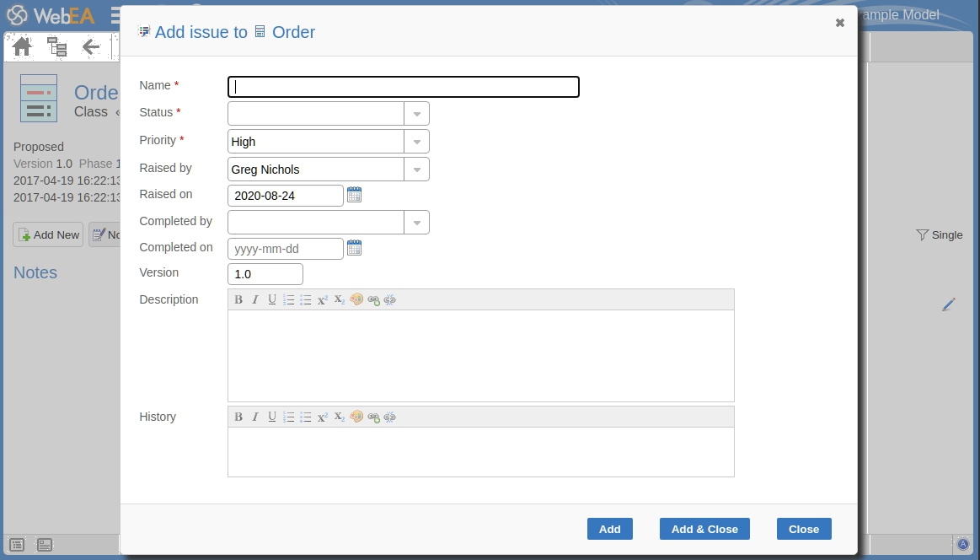
Task: Toggle underline in the History toolbar
Action: [x=272, y=417]
